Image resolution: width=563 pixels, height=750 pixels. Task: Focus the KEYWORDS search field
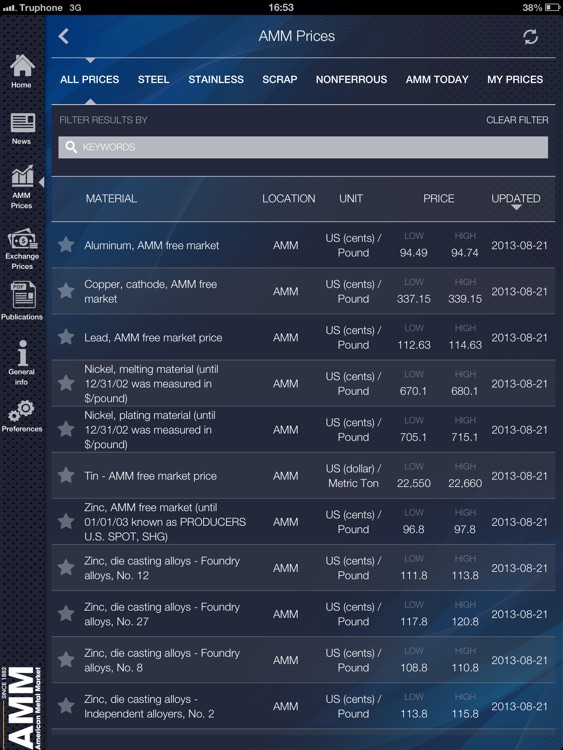(x=303, y=147)
